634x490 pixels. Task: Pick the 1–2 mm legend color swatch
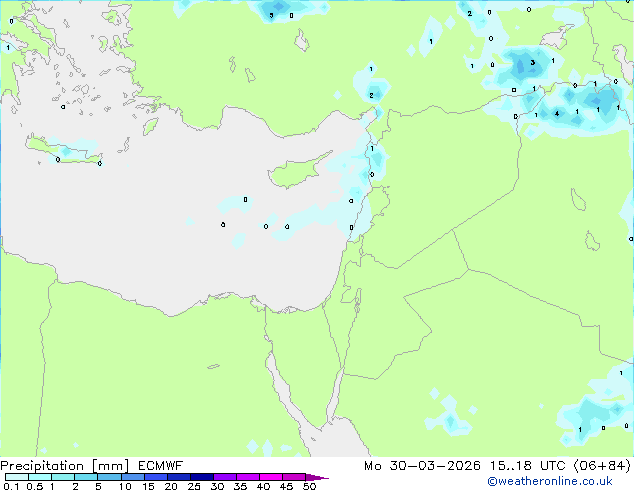pyautogui.click(x=63, y=477)
